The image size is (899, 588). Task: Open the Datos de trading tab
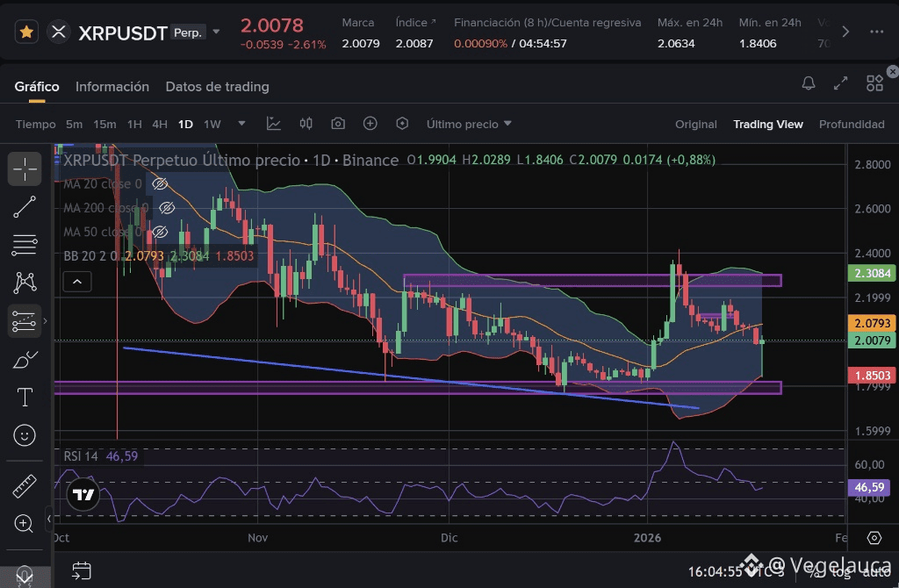click(217, 86)
